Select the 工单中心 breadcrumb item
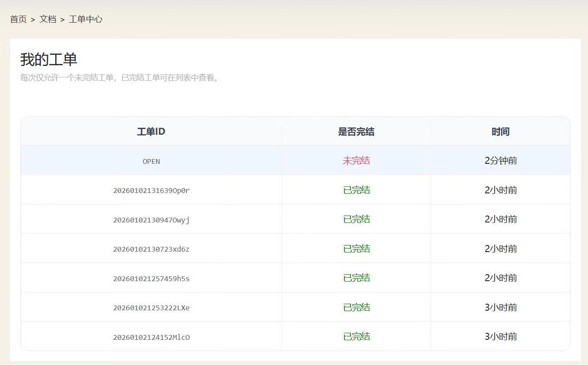Image resolution: width=588 pixels, height=365 pixels. tap(86, 19)
